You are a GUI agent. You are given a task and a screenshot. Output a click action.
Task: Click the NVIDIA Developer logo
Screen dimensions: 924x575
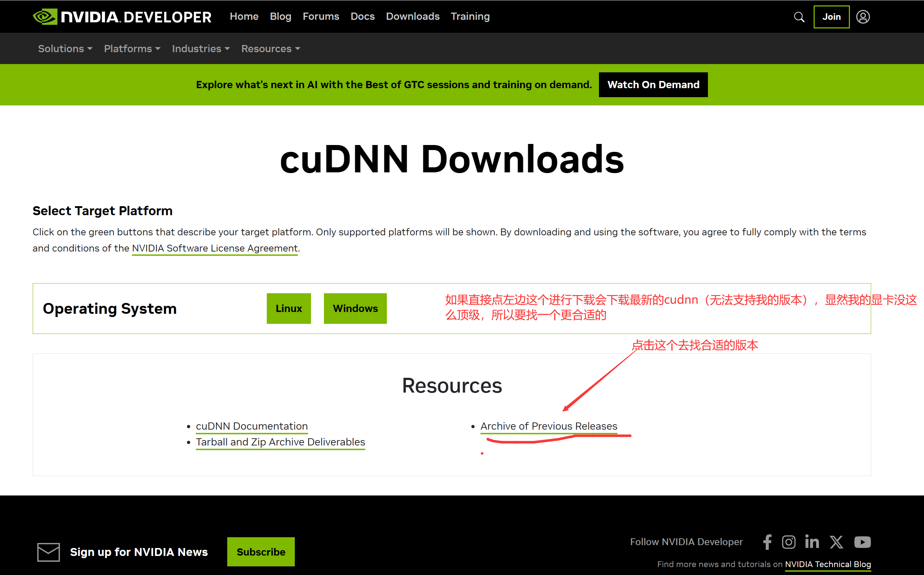coord(122,17)
